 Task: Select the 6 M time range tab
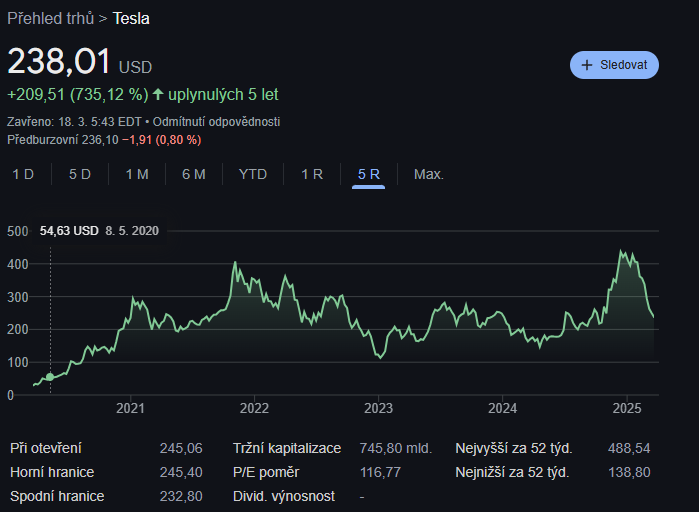pyautogui.click(x=194, y=174)
